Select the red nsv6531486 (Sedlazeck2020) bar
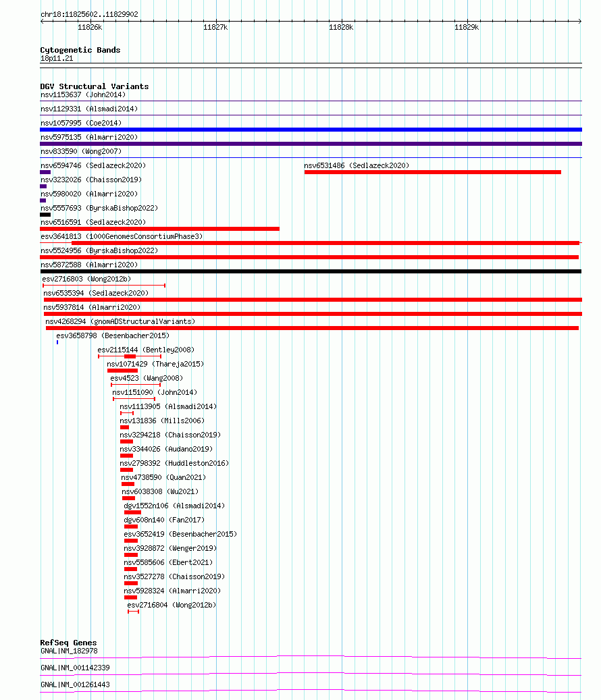This screenshot has height=700, width=601. [433, 172]
